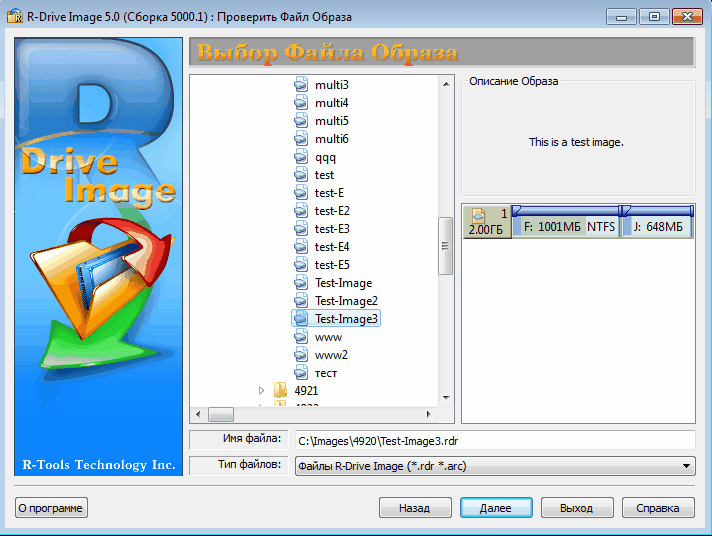Click the image file icon beside multi6

pyautogui.click(x=301, y=139)
